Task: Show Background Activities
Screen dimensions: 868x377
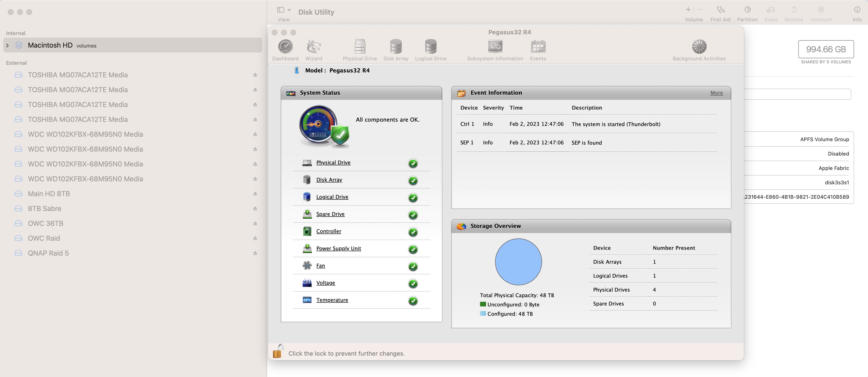Action: pyautogui.click(x=699, y=47)
